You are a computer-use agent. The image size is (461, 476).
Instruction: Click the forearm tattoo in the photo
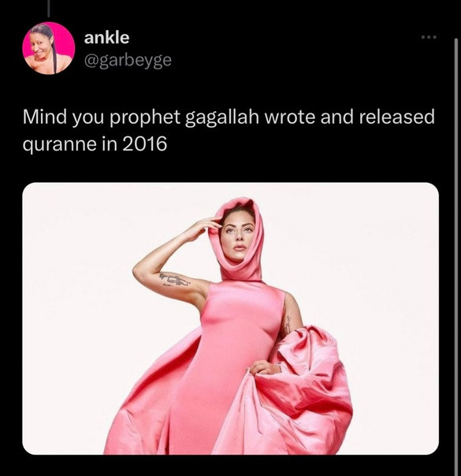pos(174,280)
